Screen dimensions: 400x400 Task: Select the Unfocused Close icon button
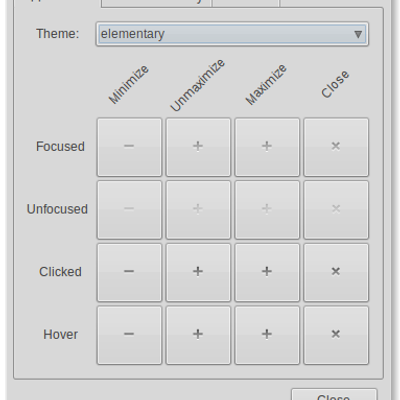click(336, 210)
